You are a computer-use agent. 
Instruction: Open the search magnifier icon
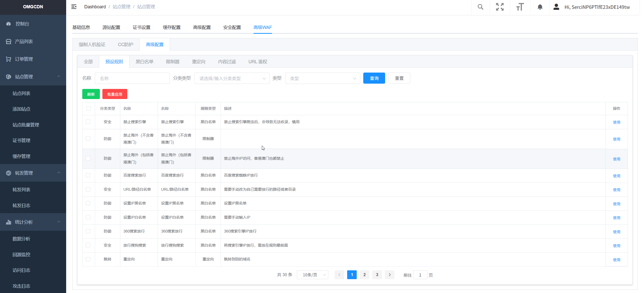(480, 7)
